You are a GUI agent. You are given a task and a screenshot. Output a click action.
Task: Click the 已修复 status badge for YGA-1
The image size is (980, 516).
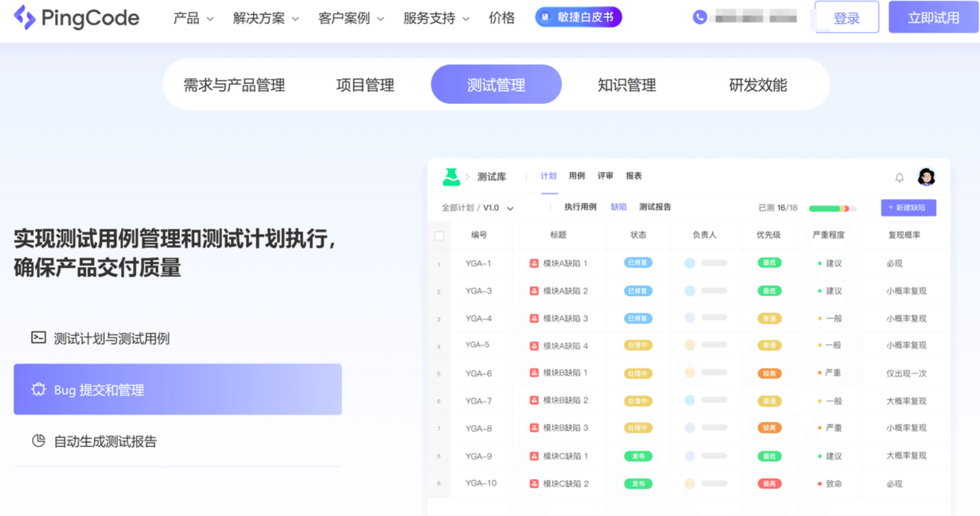(638, 263)
